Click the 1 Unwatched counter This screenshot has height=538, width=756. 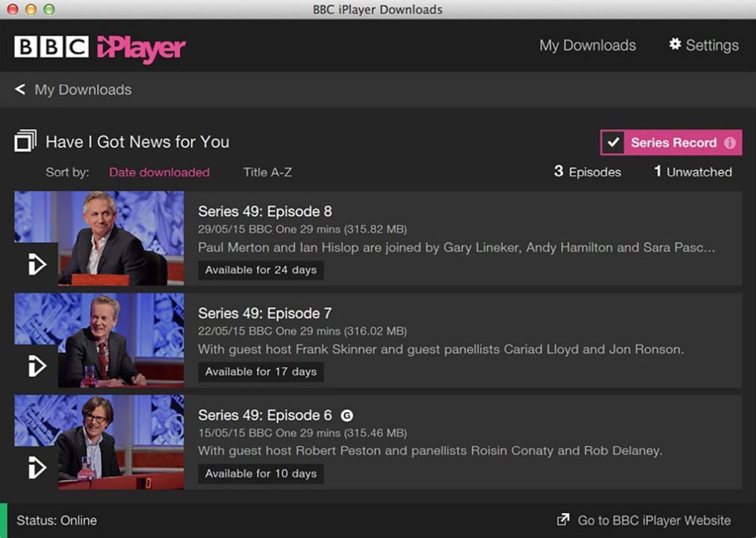pyautogui.click(x=692, y=172)
